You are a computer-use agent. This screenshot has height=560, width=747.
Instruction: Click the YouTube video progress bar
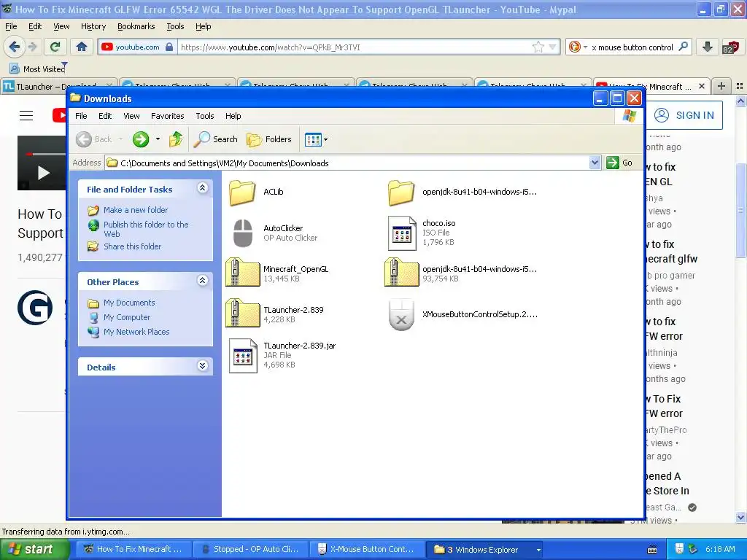45,155
